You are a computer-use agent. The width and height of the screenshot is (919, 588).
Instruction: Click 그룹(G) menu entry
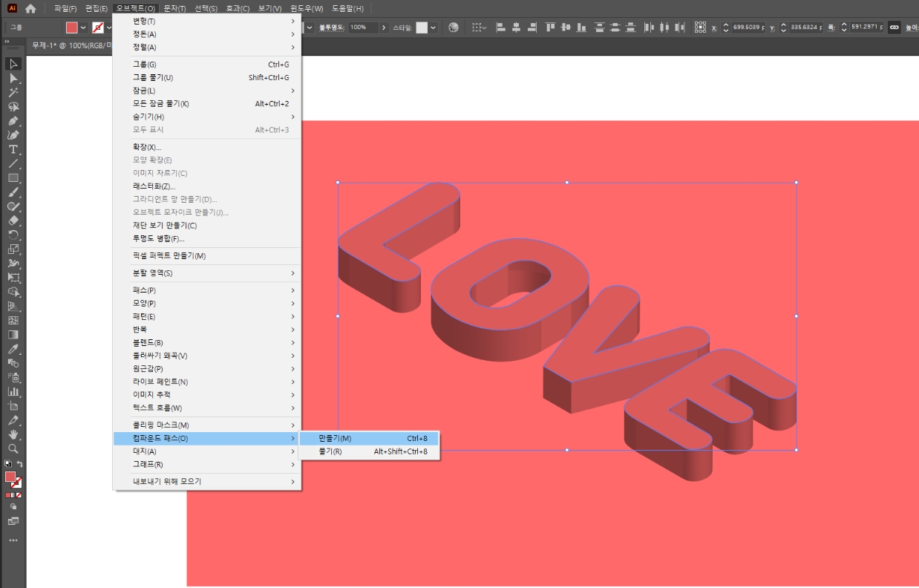pos(207,65)
